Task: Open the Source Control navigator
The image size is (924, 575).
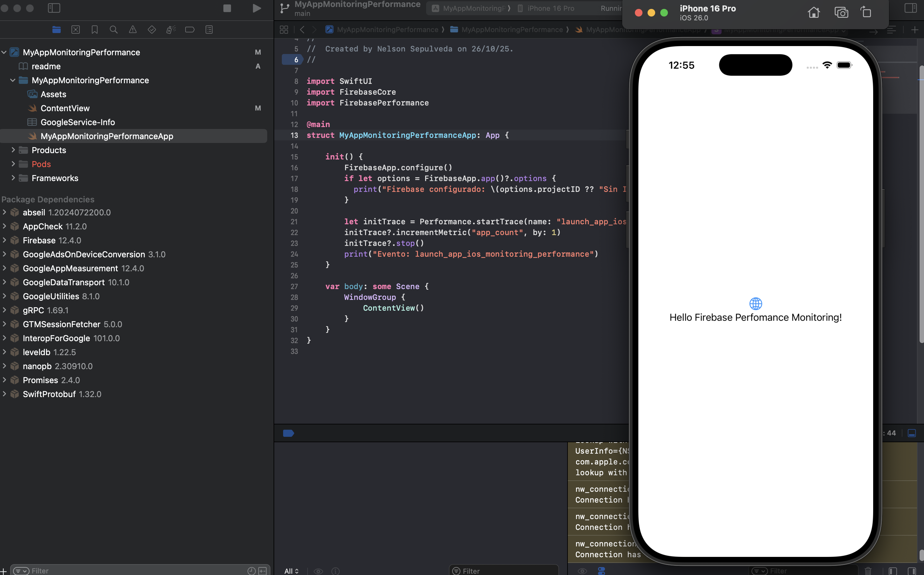Action: pos(75,30)
